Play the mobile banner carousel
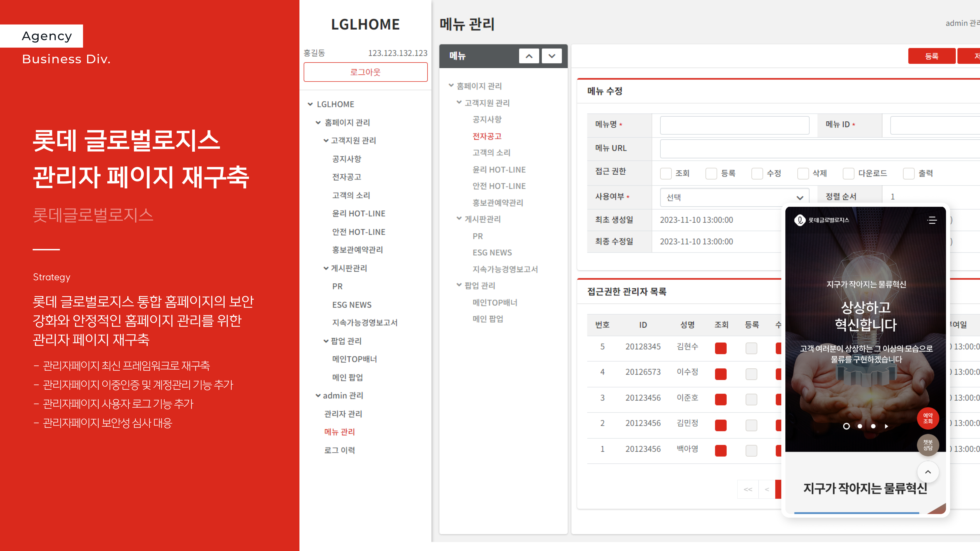980x551 pixels. pyautogui.click(x=886, y=426)
